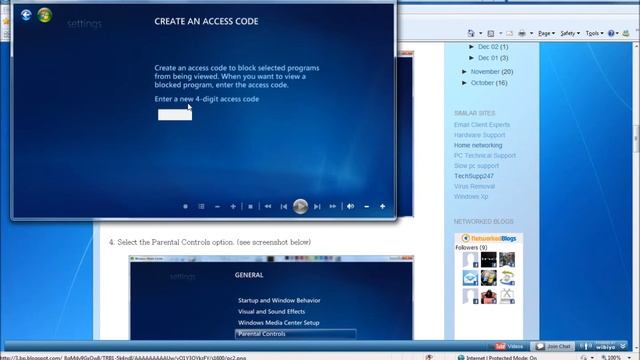Image resolution: width=640 pixels, height=360 pixels.
Task: Click the Internet Protected Mode status globe
Action: click(x=461, y=358)
